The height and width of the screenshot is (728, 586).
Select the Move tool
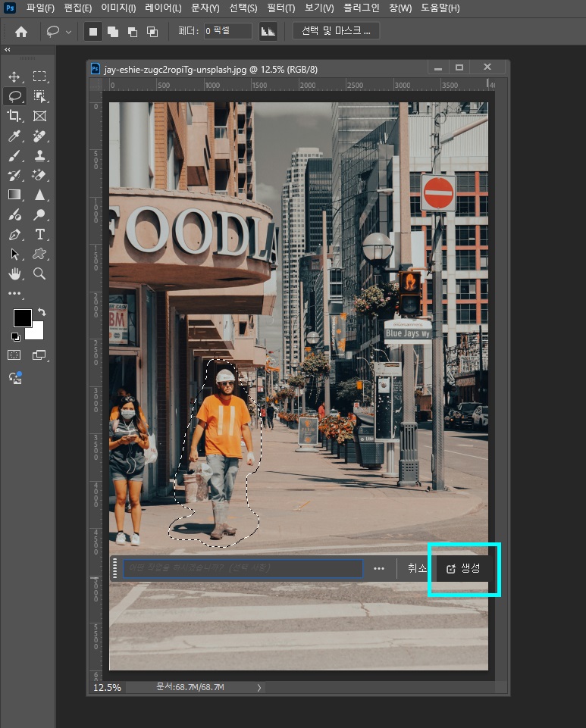pos(14,77)
